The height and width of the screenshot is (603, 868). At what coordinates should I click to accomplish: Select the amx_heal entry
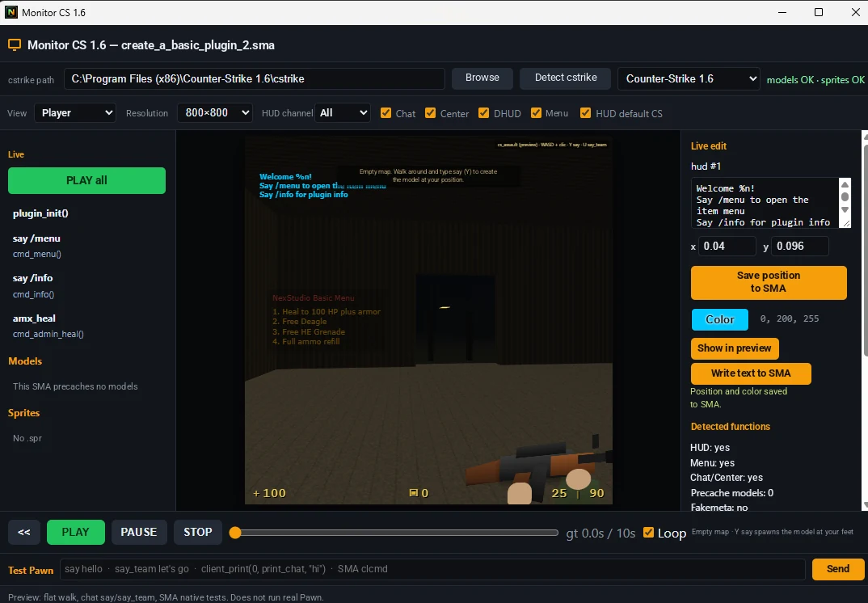[x=34, y=318]
